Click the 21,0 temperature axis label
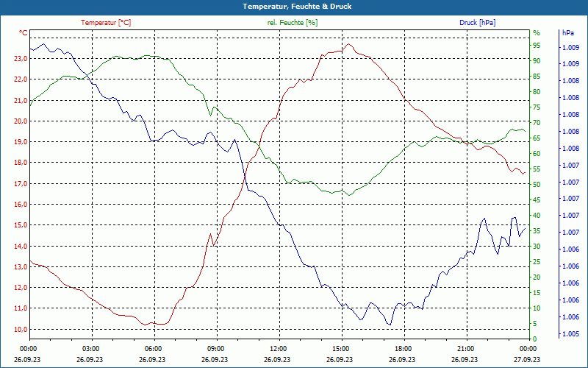The width and height of the screenshot is (588, 368). coord(21,100)
